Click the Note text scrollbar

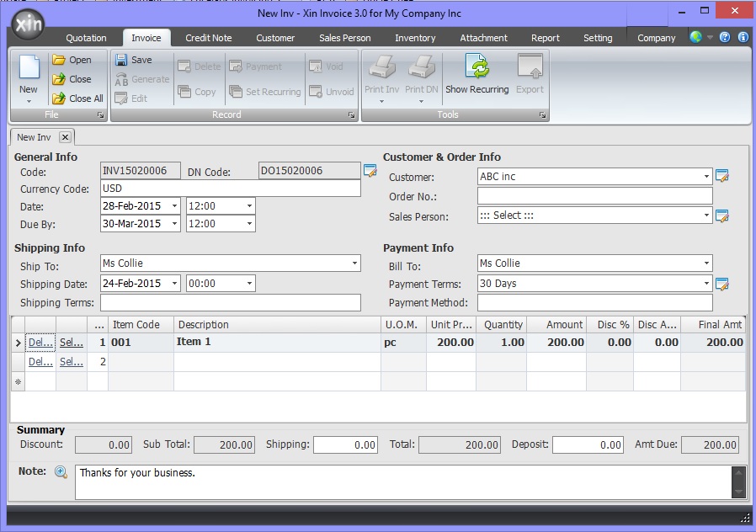pos(738,481)
